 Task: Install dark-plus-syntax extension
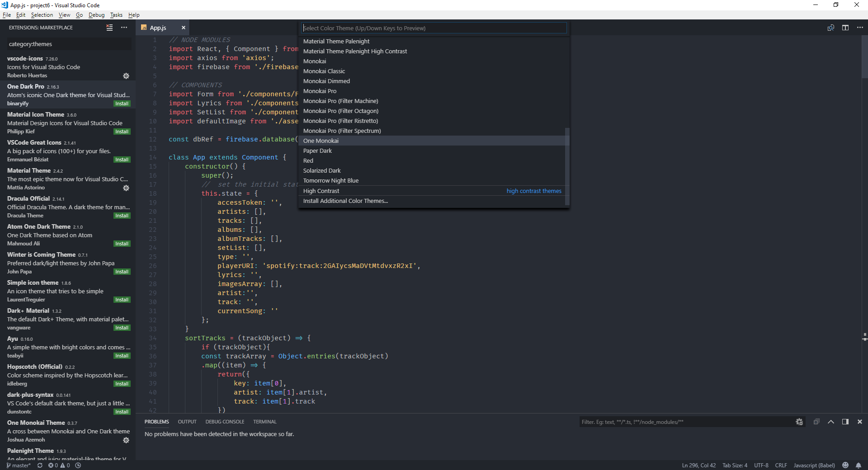point(122,412)
